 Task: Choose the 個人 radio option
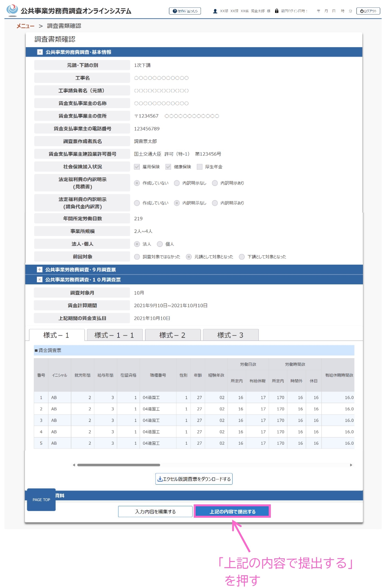[160, 244]
